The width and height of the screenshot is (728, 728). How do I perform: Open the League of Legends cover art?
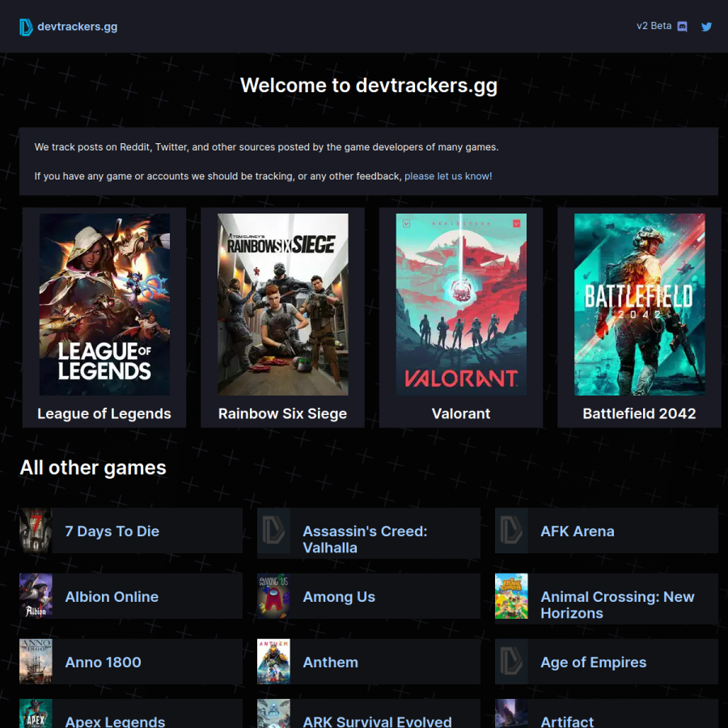[104, 305]
